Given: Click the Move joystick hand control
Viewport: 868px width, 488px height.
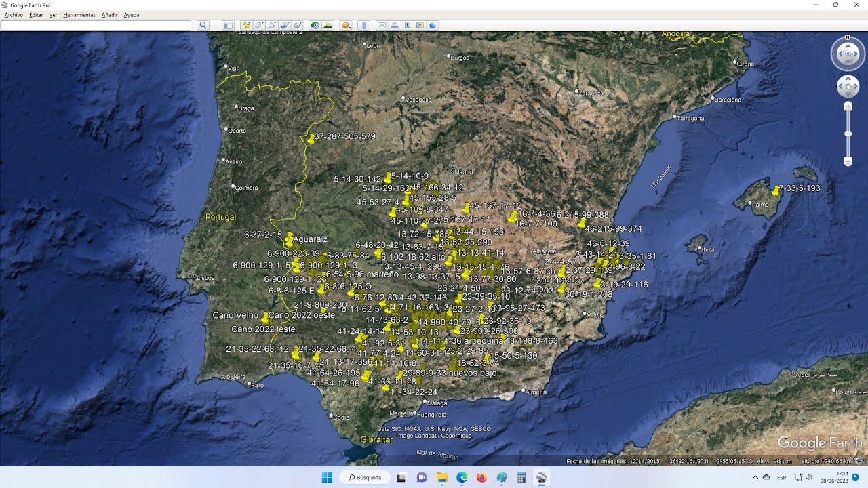Looking at the screenshot, I should (848, 86).
